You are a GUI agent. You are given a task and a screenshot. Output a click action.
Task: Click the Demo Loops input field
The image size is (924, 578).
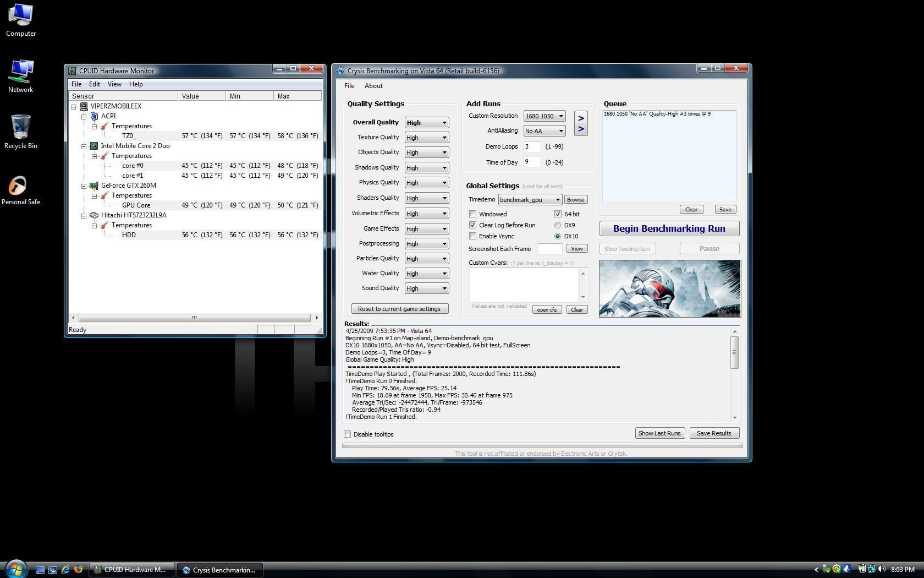point(532,146)
